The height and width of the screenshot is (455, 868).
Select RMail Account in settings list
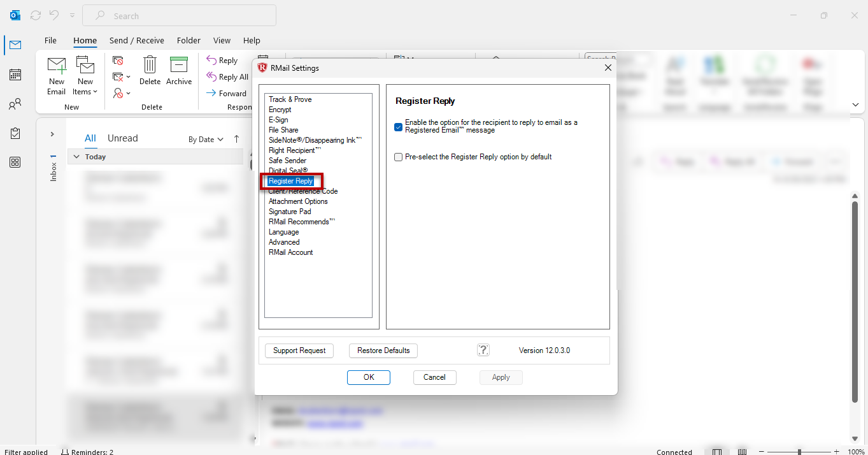pos(290,252)
